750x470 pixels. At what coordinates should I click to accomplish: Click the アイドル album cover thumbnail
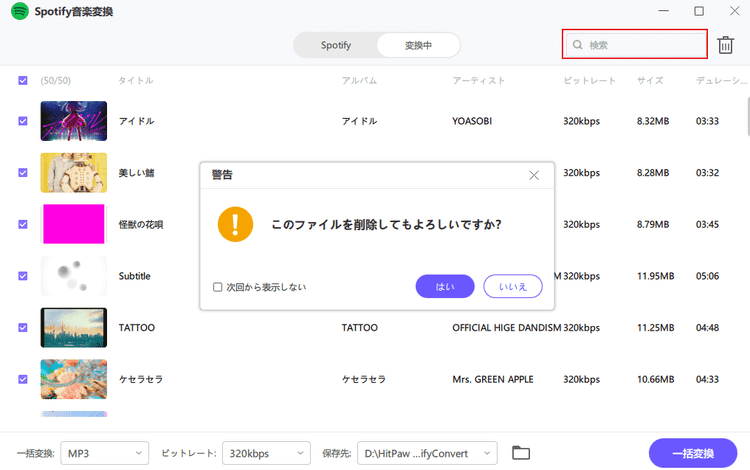[x=74, y=121]
